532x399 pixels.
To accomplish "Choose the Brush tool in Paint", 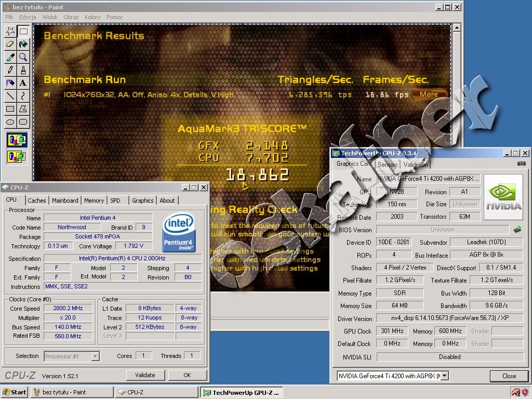I will point(23,70).
